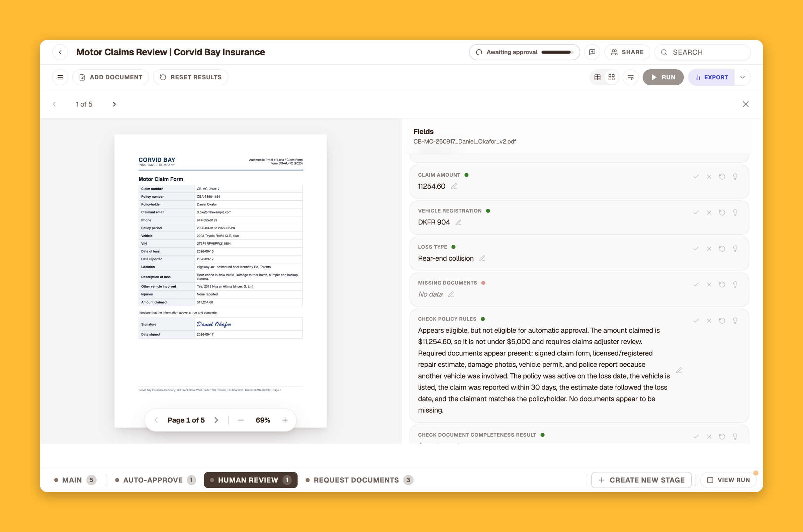Edit the 11254.60 claim amount value

[x=454, y=186]
